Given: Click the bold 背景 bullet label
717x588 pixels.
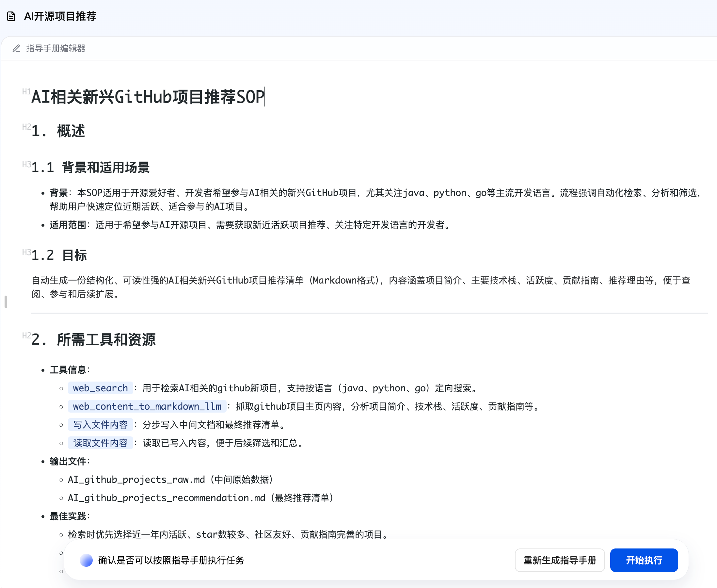Looking at the screenshot, I should (x=59, y=193).
